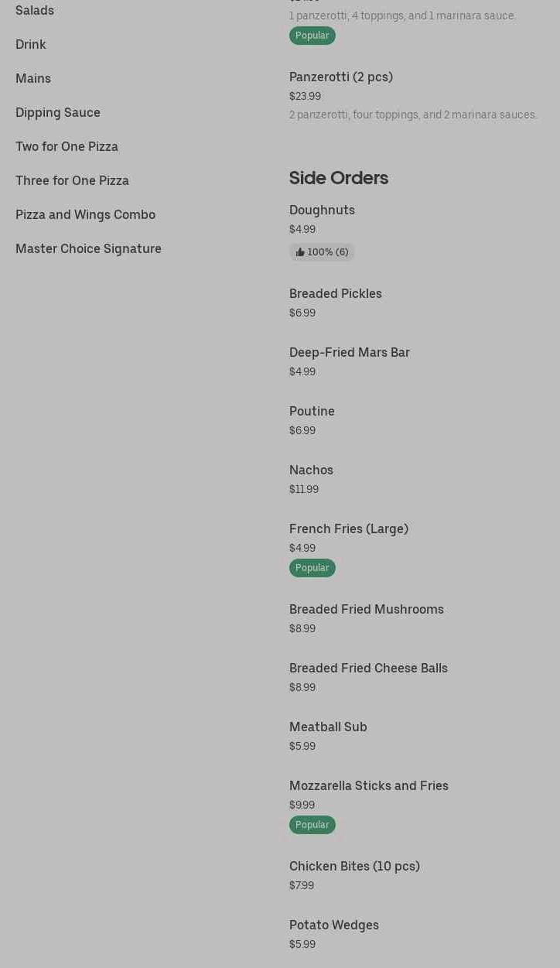
Task: Open the Meatball Sub item
Action: (x=328, y=727)
